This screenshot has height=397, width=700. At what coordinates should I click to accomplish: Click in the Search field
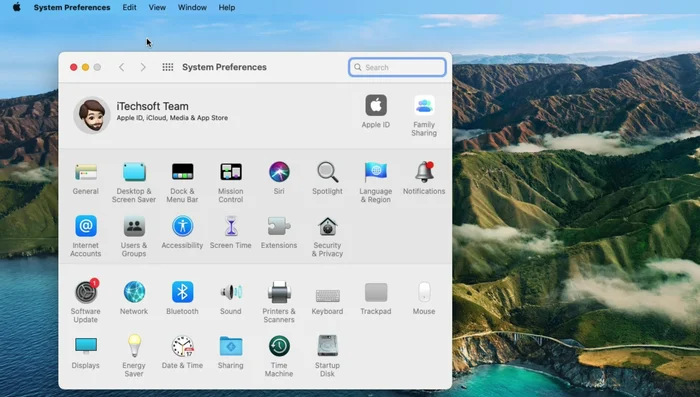397,67
